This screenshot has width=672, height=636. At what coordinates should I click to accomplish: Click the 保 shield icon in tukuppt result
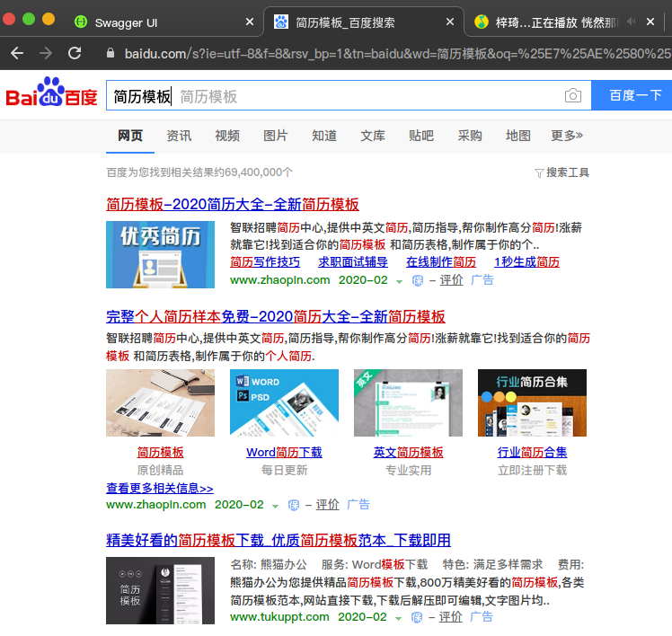(x=417, y=617)
